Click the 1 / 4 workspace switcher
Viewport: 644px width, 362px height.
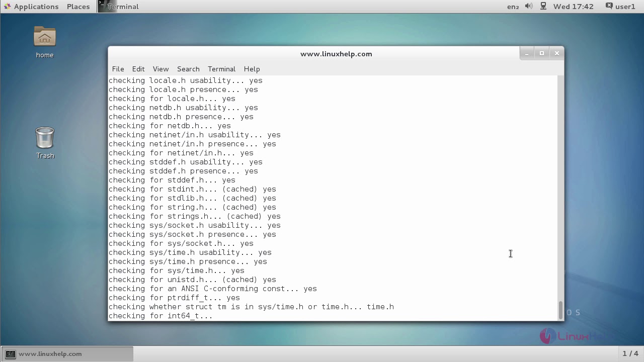point(630,353)
